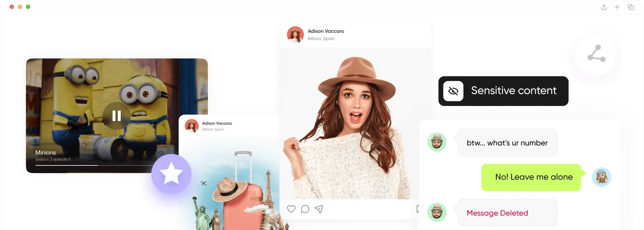Click Adison Vaccaro's avatar on small travel card
Viewport: 644px width, 230px height.
tap(192, 126)
